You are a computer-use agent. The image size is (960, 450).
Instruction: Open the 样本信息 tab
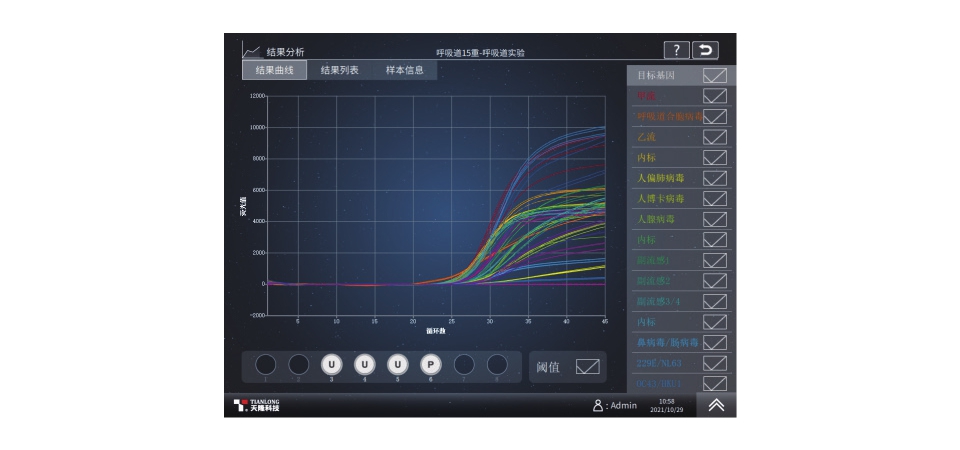404,70
